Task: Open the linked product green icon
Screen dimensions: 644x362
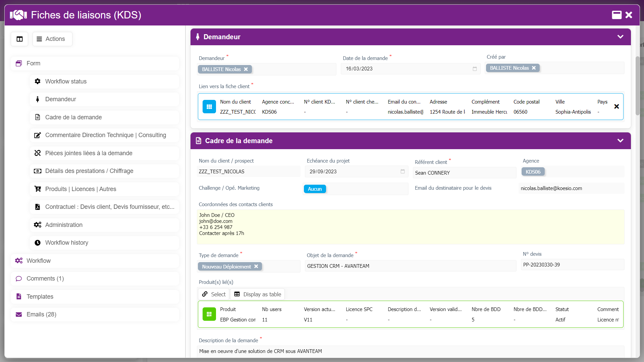Action: coord(209,314)
